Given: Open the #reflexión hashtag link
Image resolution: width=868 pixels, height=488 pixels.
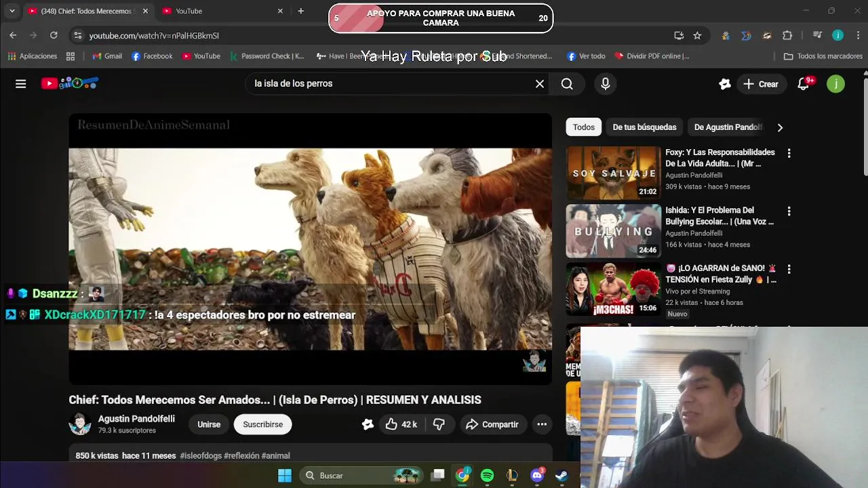Looking at the screenshot, I should pyautogui.click(x=241, y=456).
